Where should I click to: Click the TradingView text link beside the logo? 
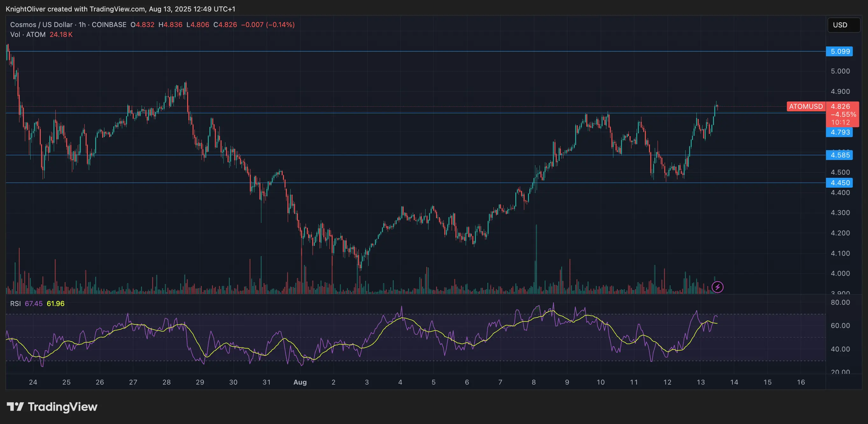(x=62, y=407)
